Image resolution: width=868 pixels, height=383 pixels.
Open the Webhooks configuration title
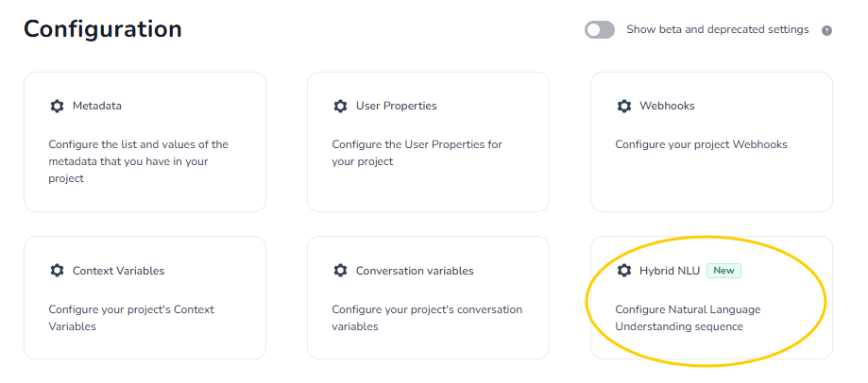(x=667, y=106)
